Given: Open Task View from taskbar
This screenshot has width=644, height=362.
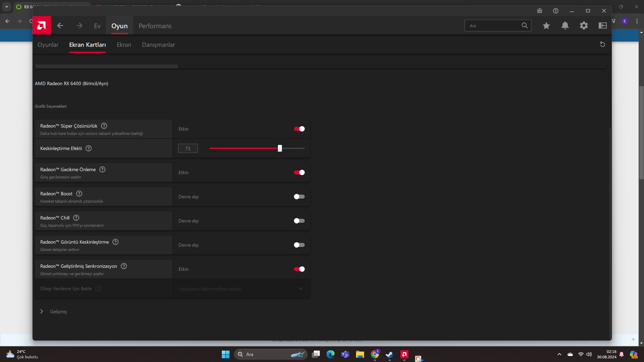Looking at the screenshot, I should [x=316, y=354].
